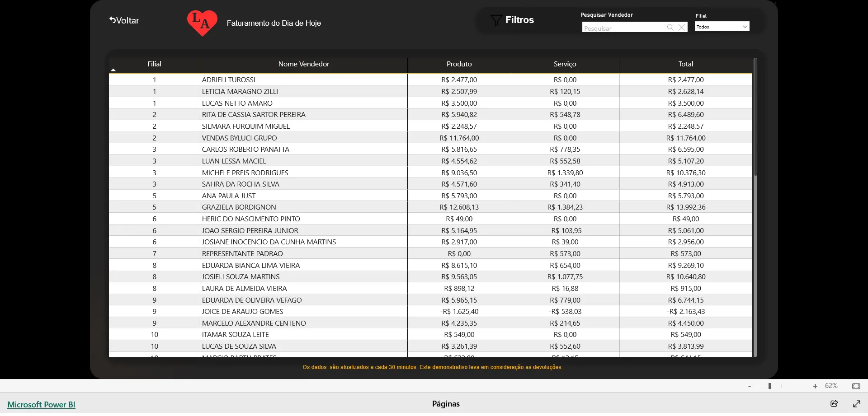This screenshot has height=416, width=868.
Task: Click the zoom level slider
Action: [782, 386]
